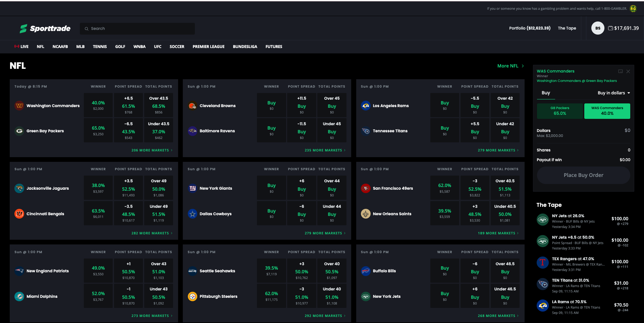644x323 pixels.
Task: Select the Cleveland Browns team logo
Action: tap(193, 106)
